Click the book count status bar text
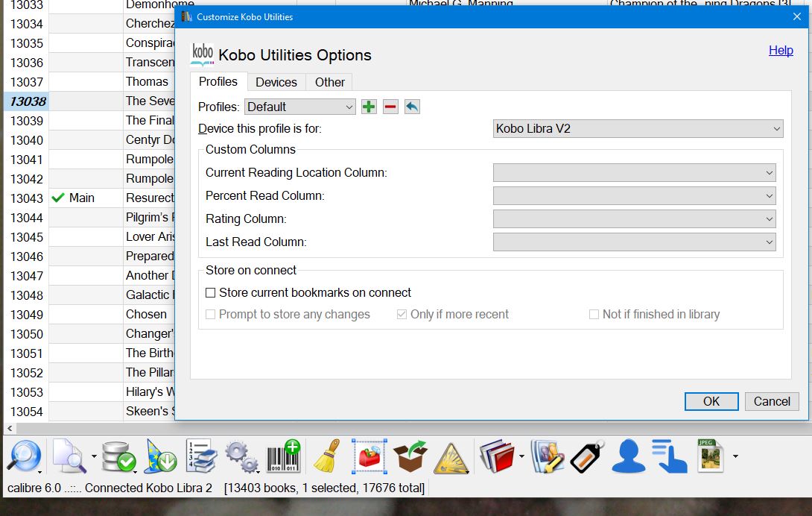Viewport: 812px width, 516px height. tap(324, 488)
